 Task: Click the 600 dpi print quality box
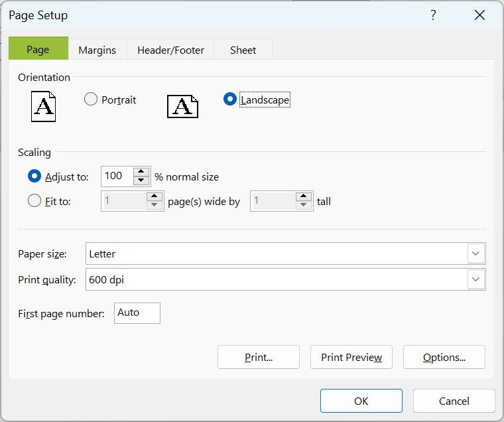285,279
